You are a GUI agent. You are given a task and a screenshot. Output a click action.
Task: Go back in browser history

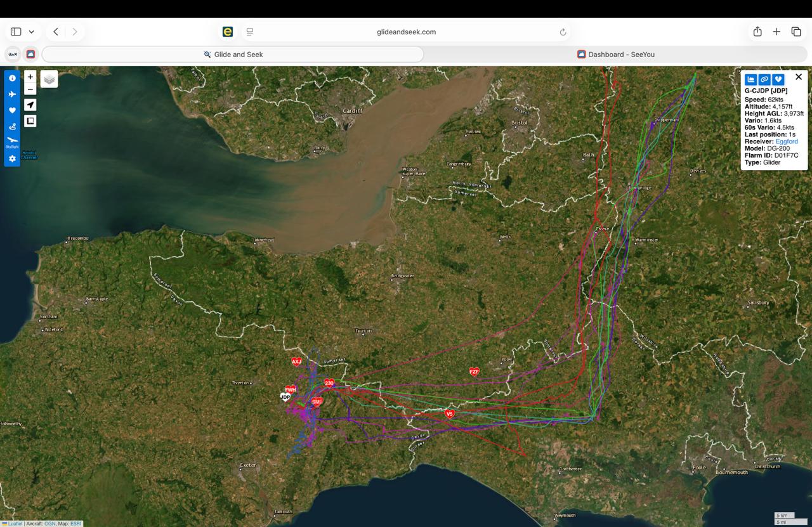56,32
